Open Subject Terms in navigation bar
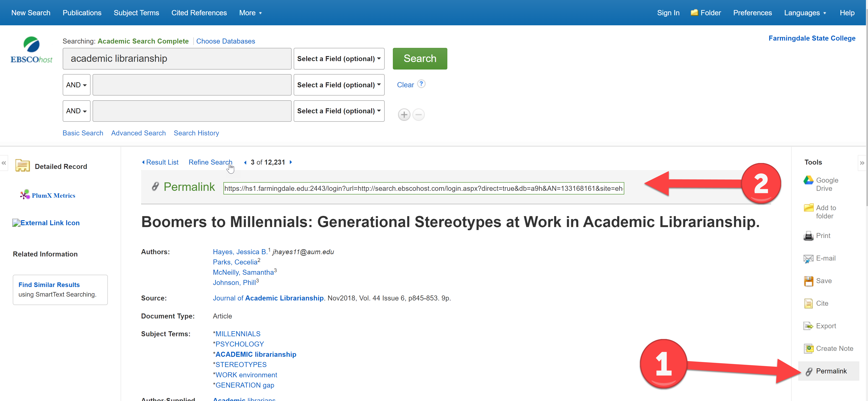Viewport: 868px width, 401px height. (136, 13)
